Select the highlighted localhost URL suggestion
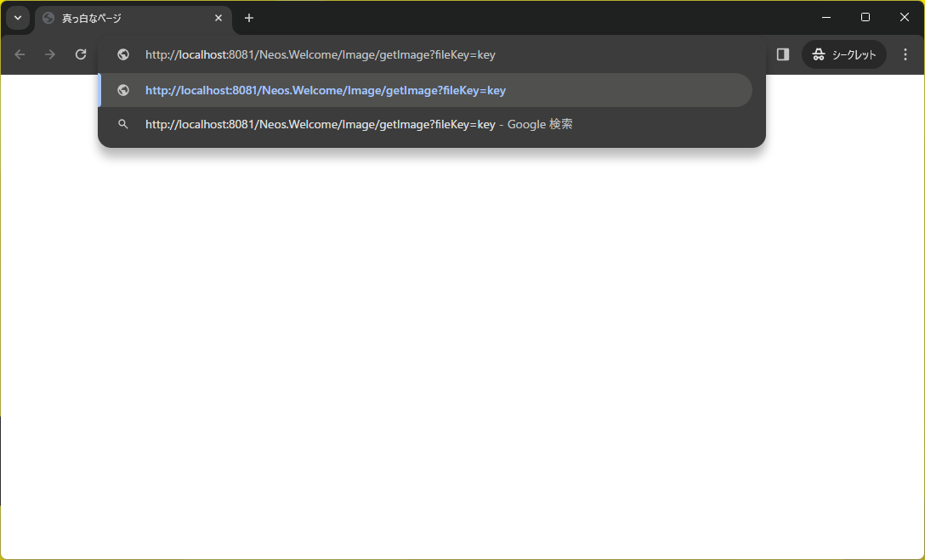This screenshot has width=925, height=560. tap(425, 90)
